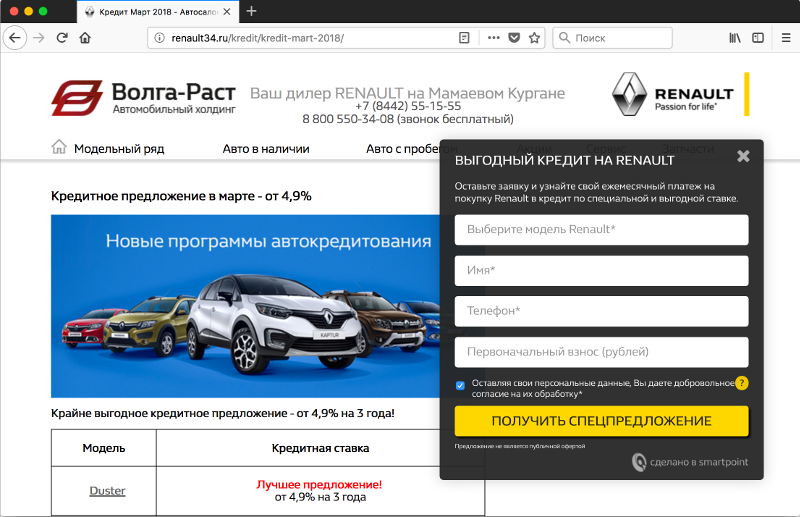Go to the browser home page
Screen dimensions: 800x517
pos(85,38)
